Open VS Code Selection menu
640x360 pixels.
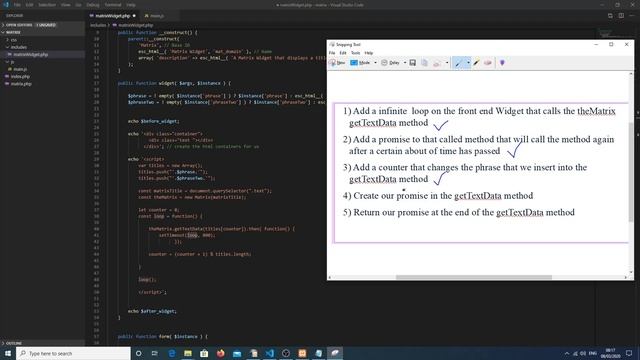pyautogui.click(x=47, y=5)
